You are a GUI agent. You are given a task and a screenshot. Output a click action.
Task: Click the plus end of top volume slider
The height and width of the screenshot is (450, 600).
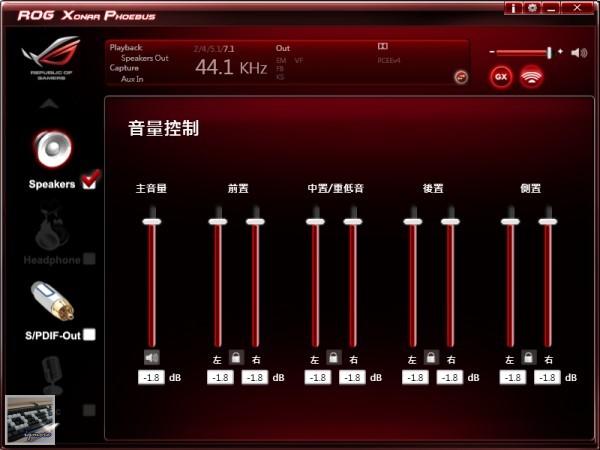560,51
